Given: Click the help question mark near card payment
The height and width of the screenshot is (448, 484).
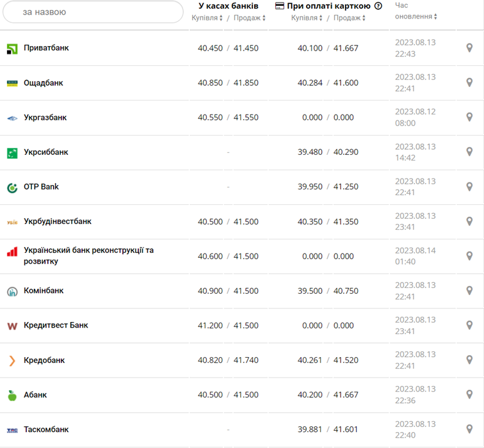Looking at the screenshot, I should pyautogui.click(x=378, y=6).
